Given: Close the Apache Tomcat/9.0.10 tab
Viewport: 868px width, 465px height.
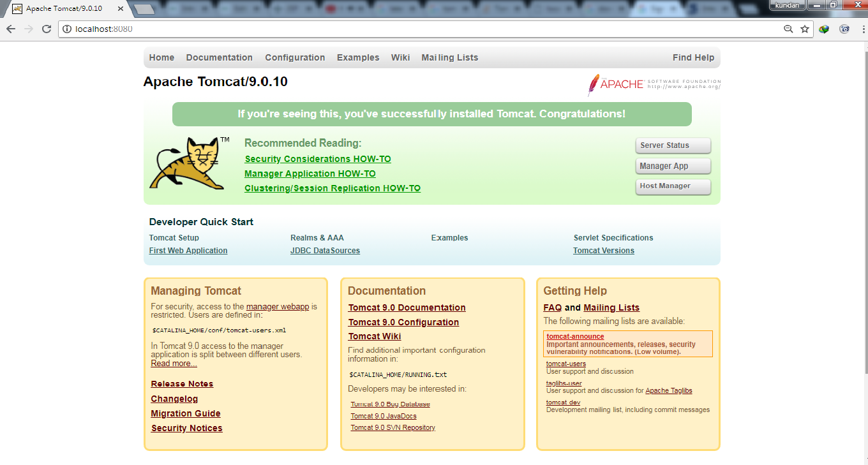Looking at the screenshot, I should [x=121, y=9].
